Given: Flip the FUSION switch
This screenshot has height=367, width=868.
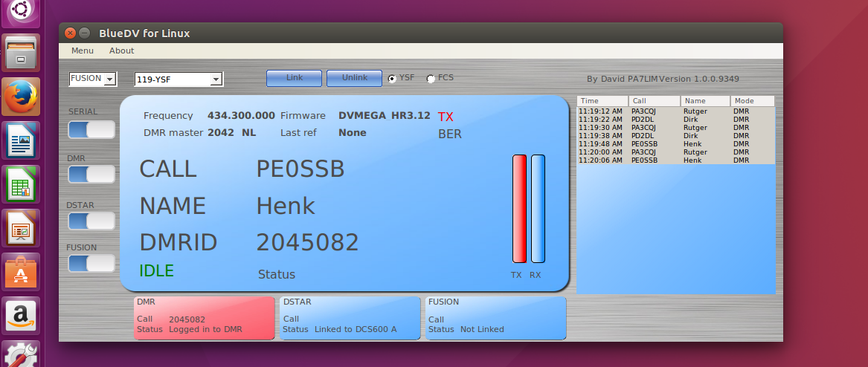Looking at the screenshot, I should (91, 263).
